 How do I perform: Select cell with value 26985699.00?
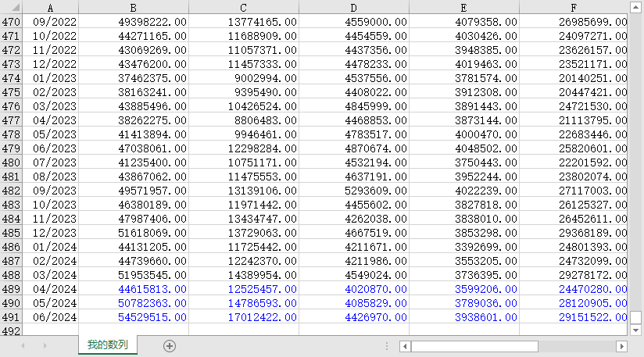(x=574, y=22)
